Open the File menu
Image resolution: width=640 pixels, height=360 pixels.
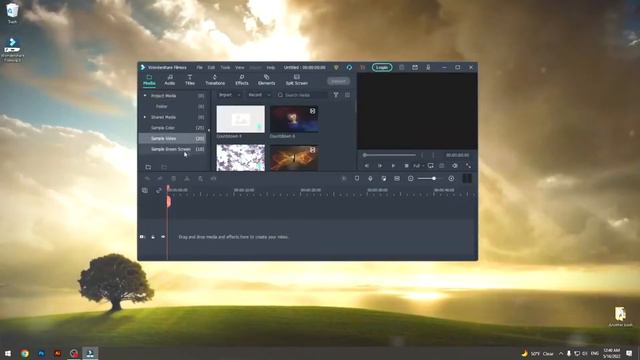(x=200, y=67)
